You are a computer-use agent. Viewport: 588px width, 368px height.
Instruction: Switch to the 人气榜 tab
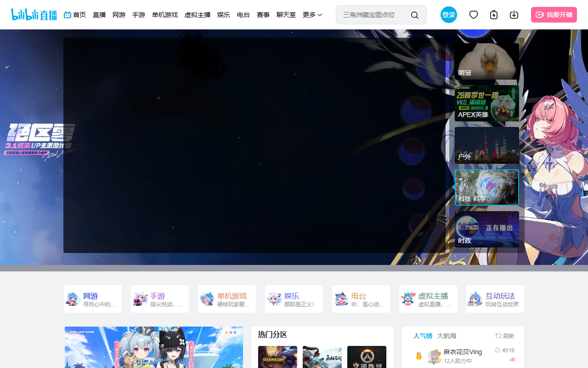pyautogui.click(x=423, y=336)
